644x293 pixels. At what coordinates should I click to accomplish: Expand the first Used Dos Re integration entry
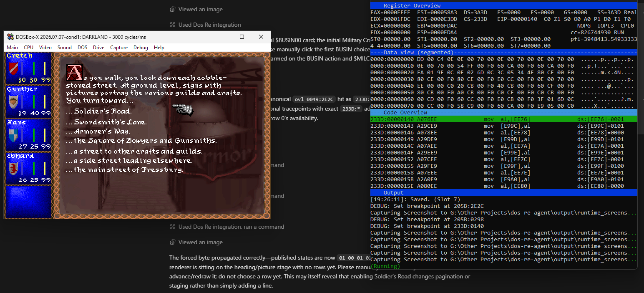[209, 25]
